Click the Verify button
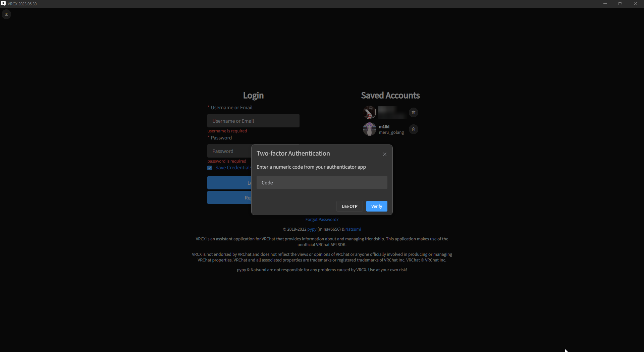Screen dimensions: 644x352 (x=377, y=206)
